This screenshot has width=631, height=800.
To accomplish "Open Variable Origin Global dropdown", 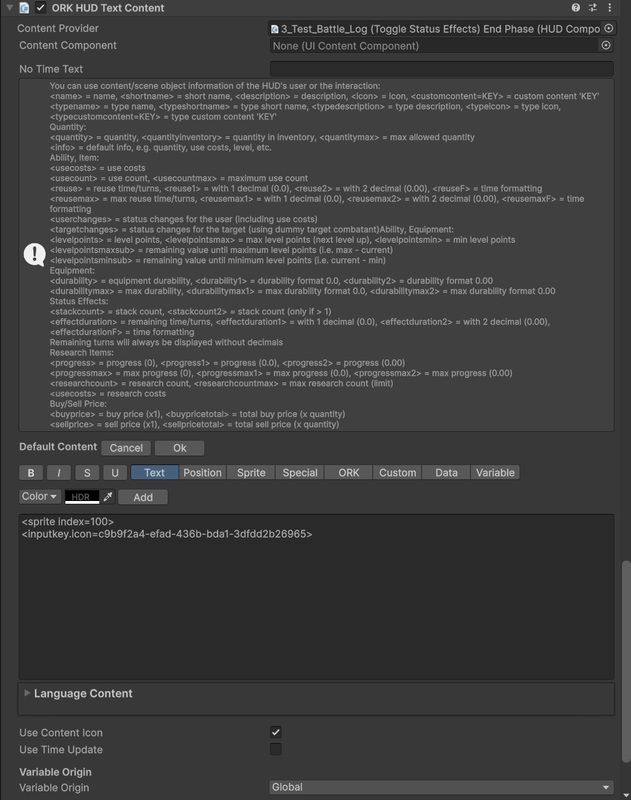I will point(441,787).
